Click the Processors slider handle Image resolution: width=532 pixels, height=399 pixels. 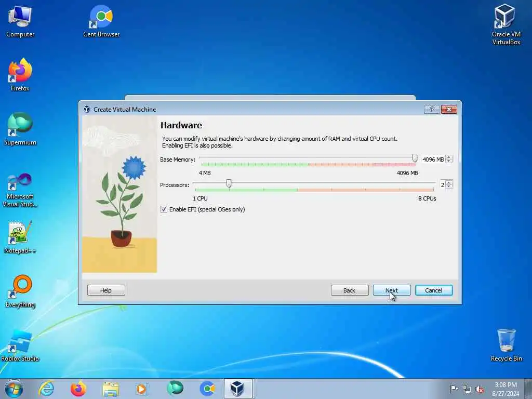coord(229,183)
